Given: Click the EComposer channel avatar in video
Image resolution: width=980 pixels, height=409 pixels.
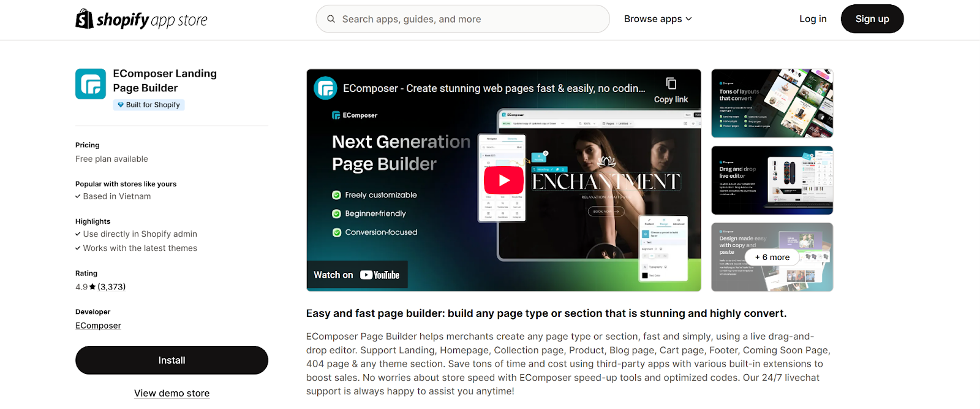Looking at the screenshot, I should (x=325, y=88).
